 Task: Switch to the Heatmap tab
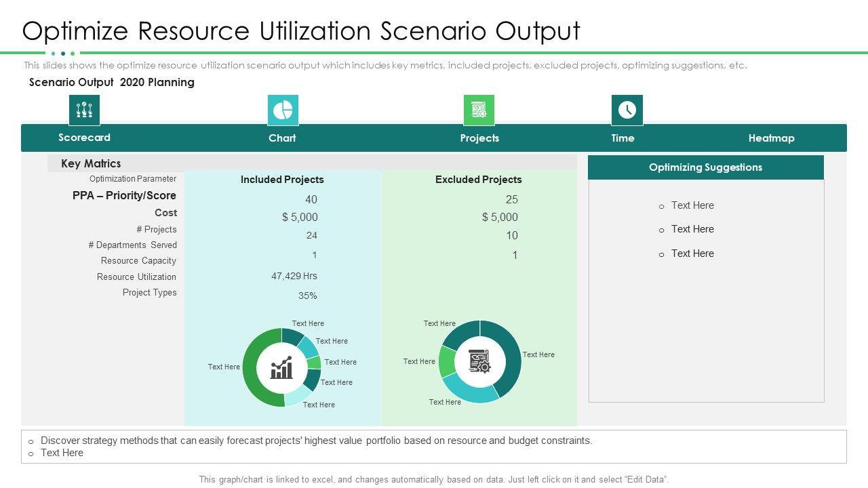[x=771, y=138]
